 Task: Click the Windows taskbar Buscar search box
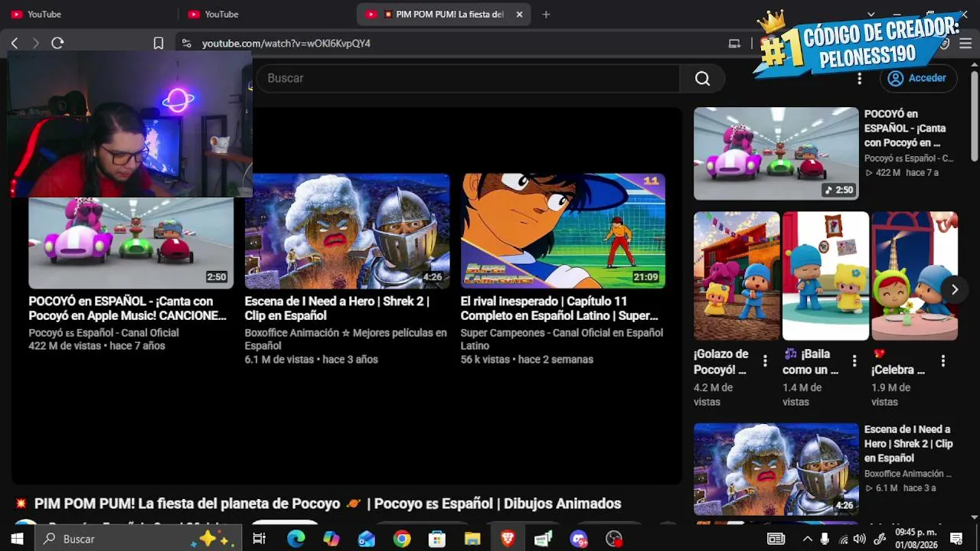coord(138,539)
